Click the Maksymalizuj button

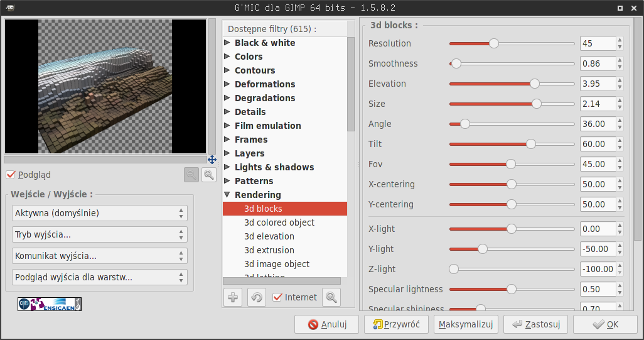pyautogui.click(x=466, y=324)
